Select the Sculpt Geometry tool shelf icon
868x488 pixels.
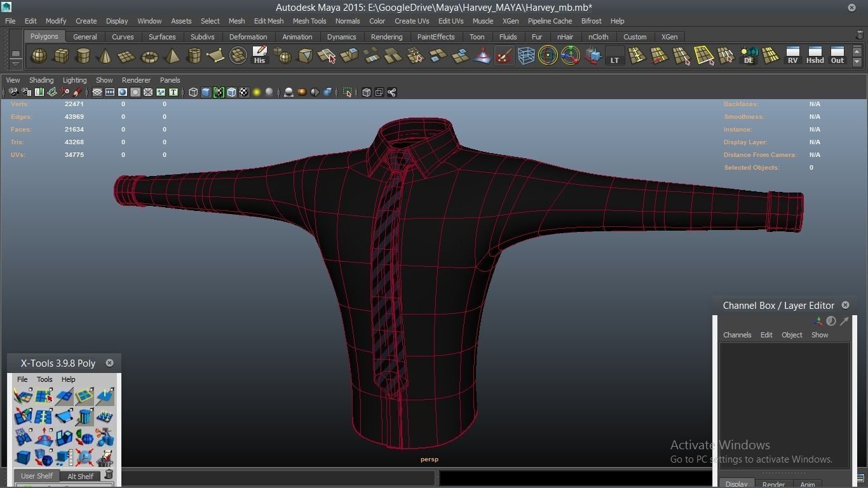pyautogui.click(x=482, y=56)
